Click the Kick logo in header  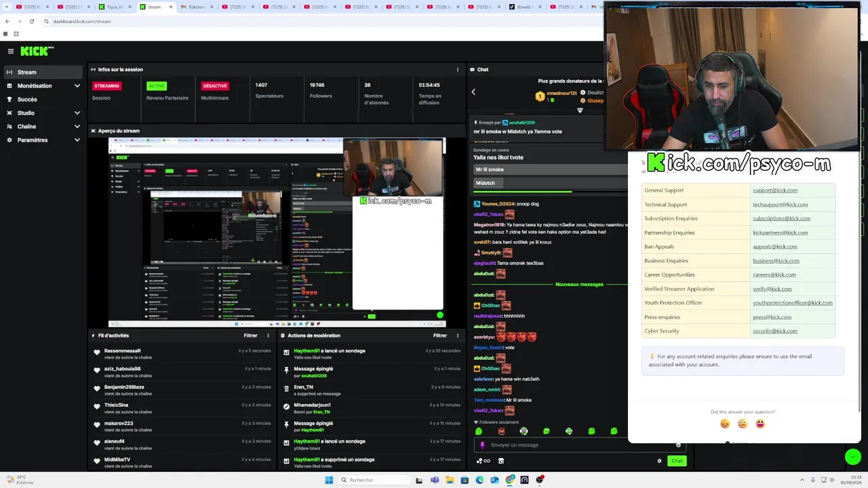tap(37, 51)
